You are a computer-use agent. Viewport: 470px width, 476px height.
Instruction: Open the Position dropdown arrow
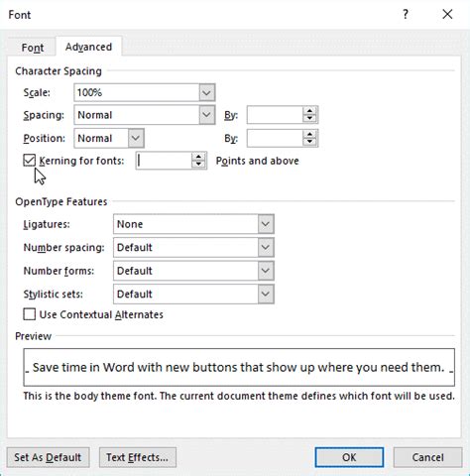click(x=136, y=138)
